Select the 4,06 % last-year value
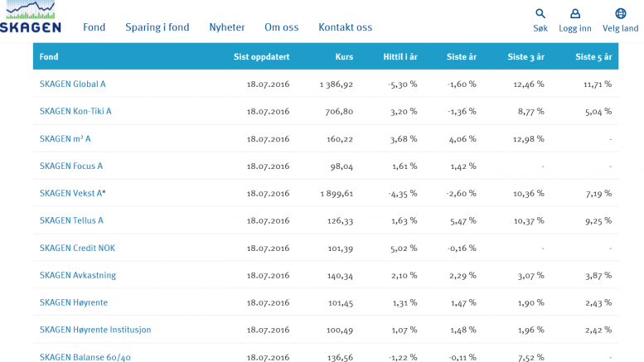 [462, 138]
